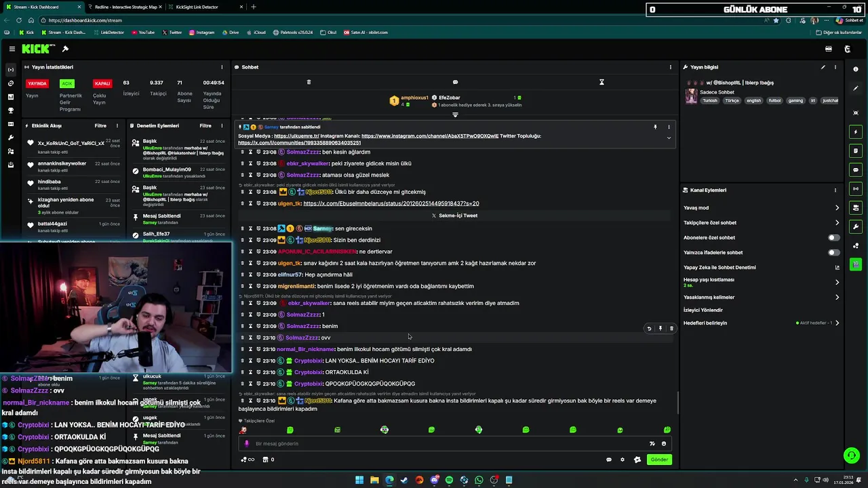868x488 pixels.
Task: Open the community users icon in left sidebar
Action: tap(11, 151)
